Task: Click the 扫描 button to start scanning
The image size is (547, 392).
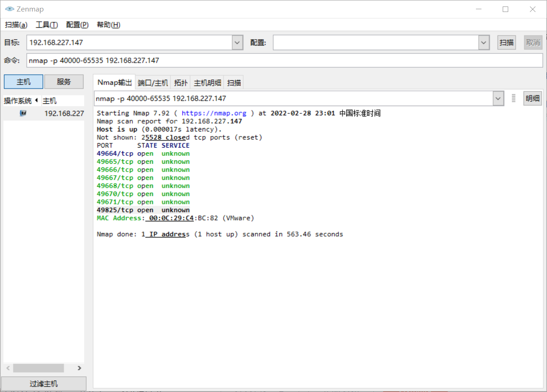Action: click(x=506, y=42)
